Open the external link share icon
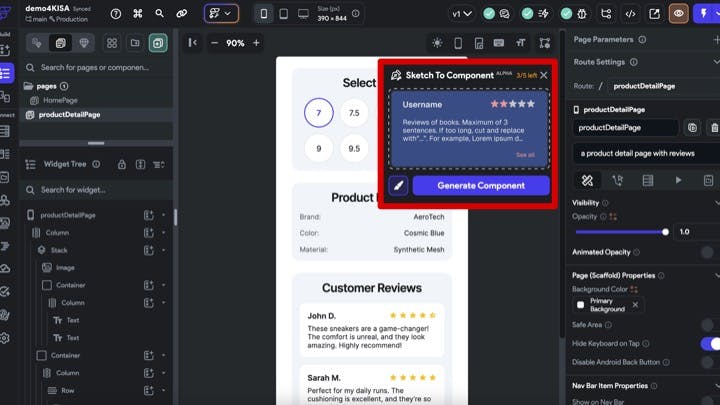Viewport: 720px width, 405px height. (654, 14)
